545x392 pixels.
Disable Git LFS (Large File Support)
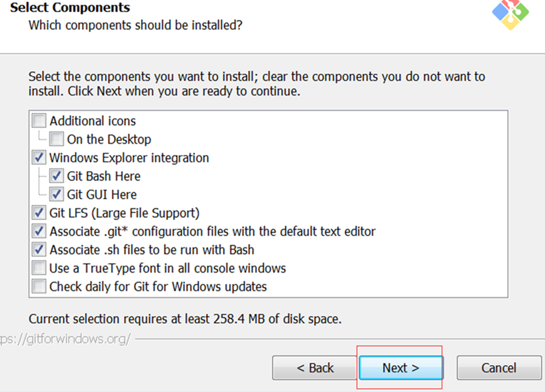[39, 213]
